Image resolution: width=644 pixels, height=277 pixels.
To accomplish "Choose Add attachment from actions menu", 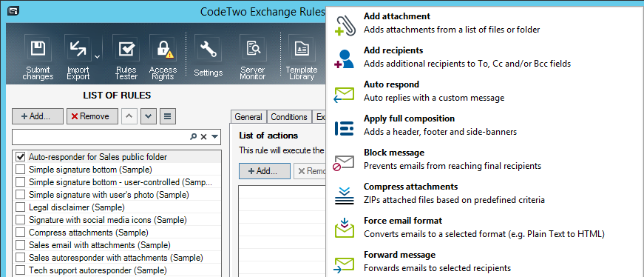I will pyautogui.click(x=484, y=23).
